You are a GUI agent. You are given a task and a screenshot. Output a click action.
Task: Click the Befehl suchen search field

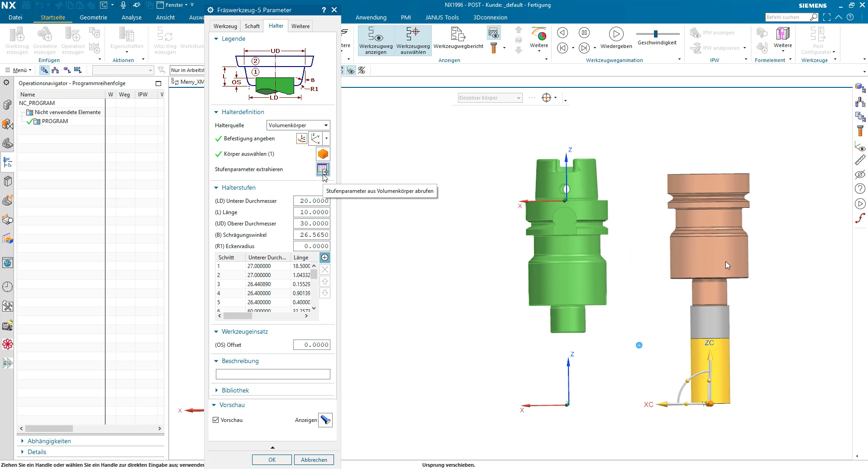point(787,17)
